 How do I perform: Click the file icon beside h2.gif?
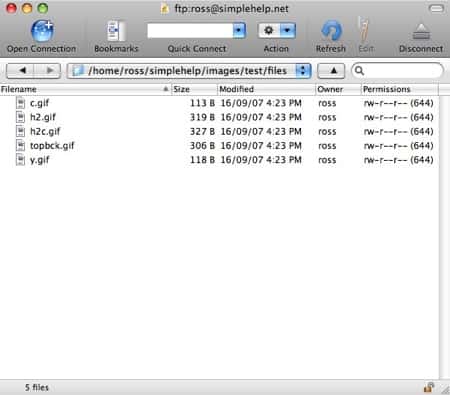click(x=20, y=117)
